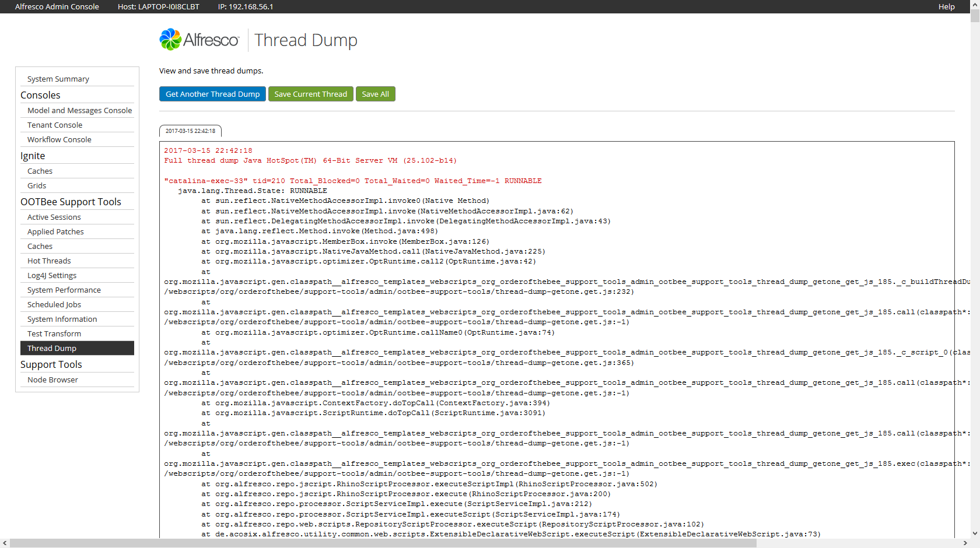Open Node Browser page

(x=77, y=380)
